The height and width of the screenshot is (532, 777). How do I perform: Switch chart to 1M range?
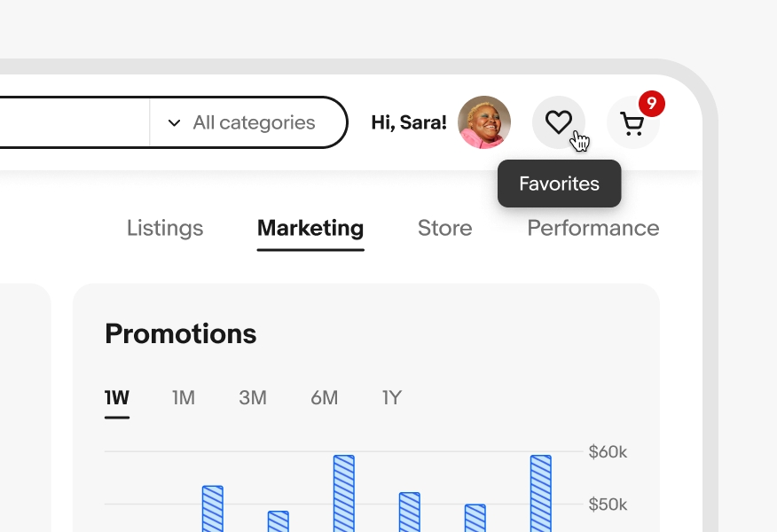coord(184,398)
